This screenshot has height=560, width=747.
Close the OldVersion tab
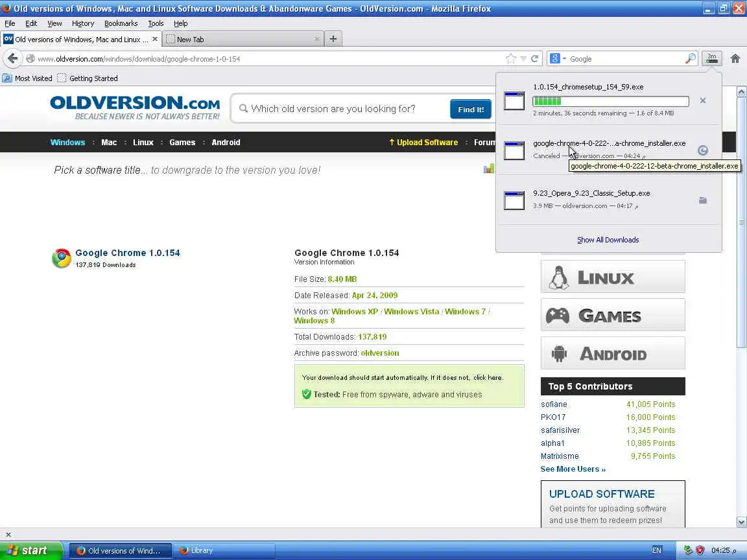[x=154, y=39]
